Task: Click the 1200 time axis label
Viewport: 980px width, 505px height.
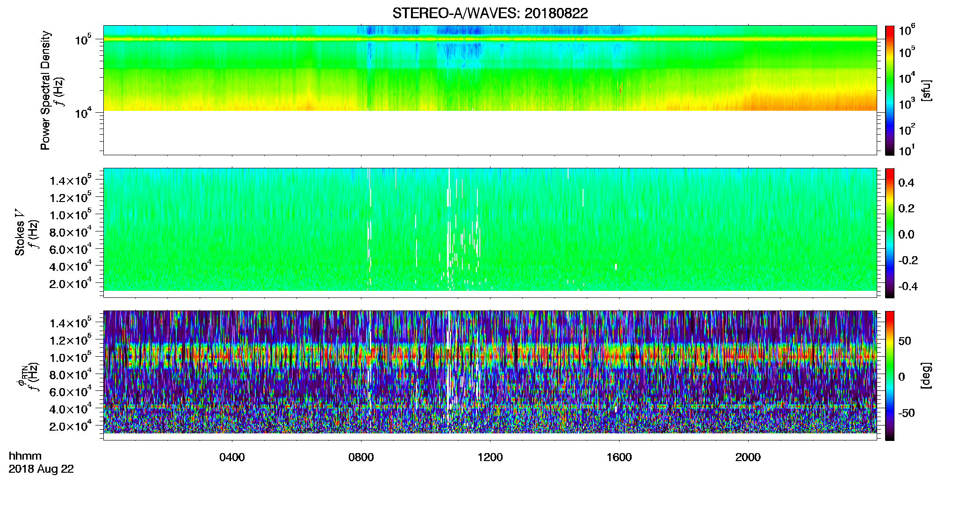Action: [x=490, y=457]
